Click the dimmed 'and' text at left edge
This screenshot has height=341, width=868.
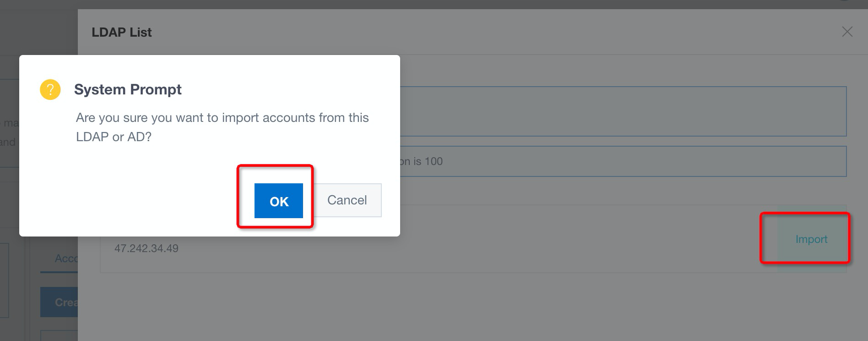(x=8, y=142)
